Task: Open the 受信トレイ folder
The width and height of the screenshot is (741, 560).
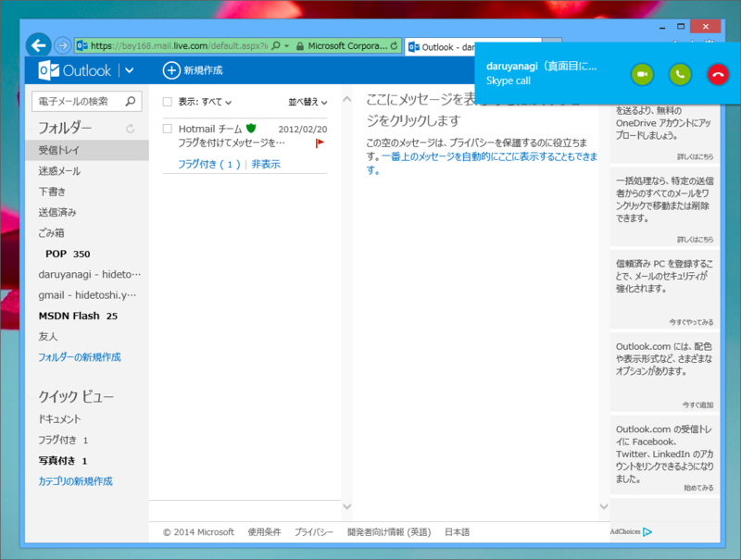Action: 87,150
